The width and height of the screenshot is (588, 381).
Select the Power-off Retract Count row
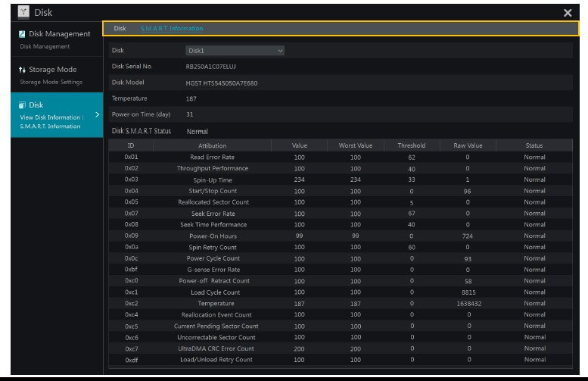(x=341, y=281)
